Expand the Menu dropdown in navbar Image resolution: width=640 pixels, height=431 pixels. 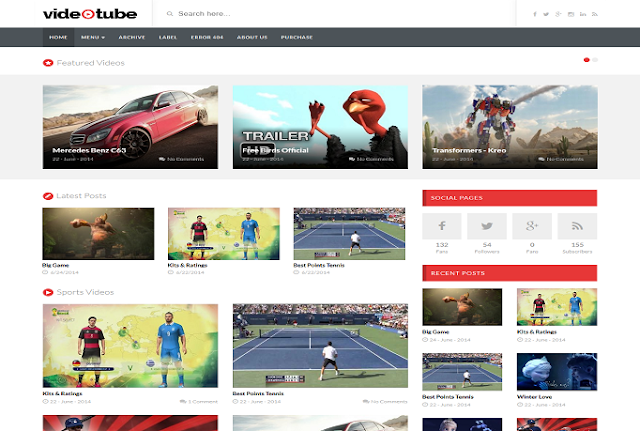pyautogui.click(x=93, y=37)
